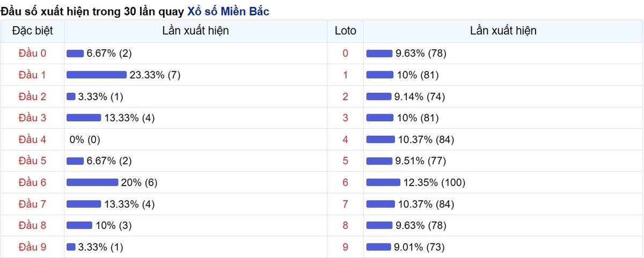Click the Đầu 3 13.33% bar

click(x=84, y=118)
